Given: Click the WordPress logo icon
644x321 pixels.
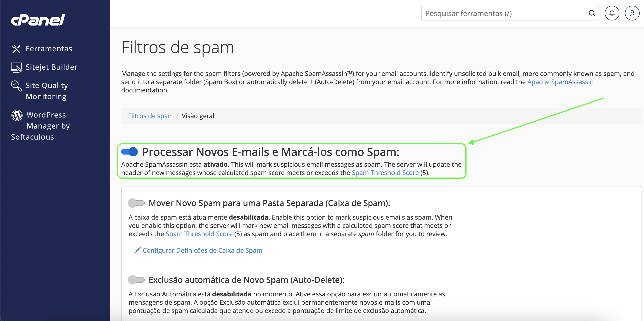Looking at the screenshot, I should (x=17, y=115).
